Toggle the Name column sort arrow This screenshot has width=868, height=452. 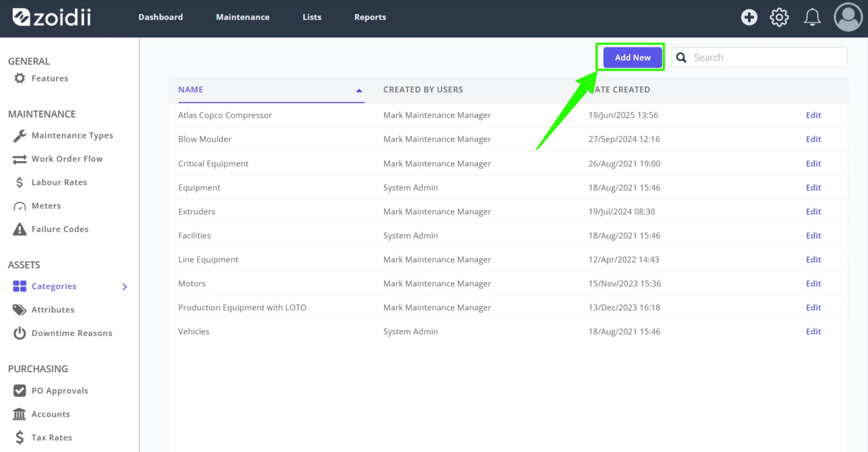click(359, 91)
